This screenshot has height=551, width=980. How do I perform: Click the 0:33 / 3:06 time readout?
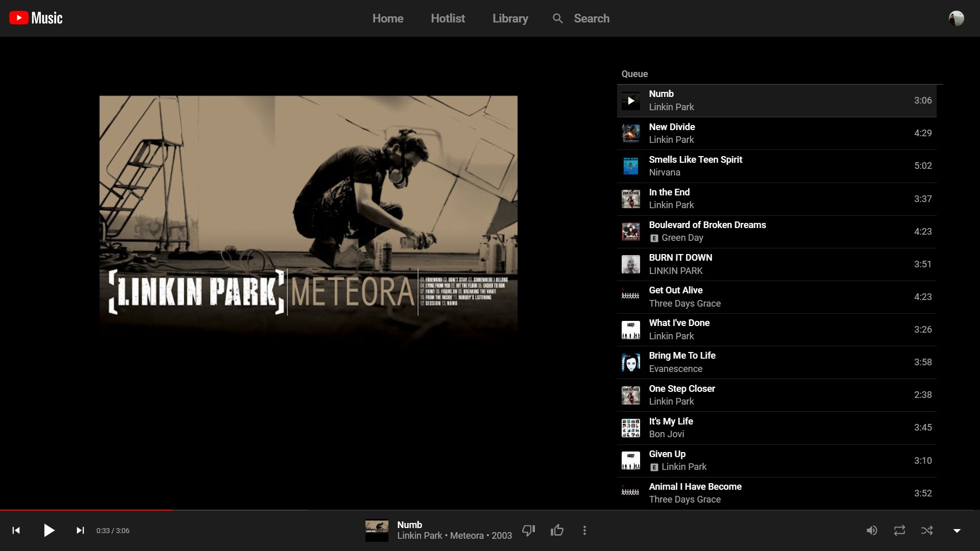[x=113, y=531]
